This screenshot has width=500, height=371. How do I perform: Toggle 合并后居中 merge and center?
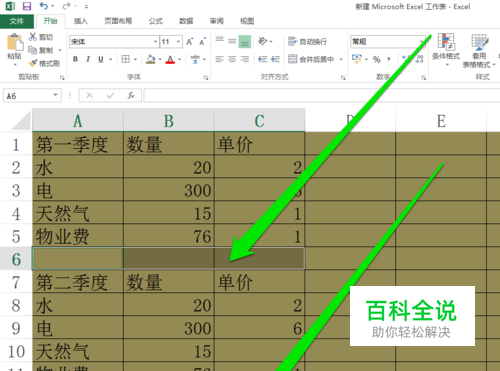(311, 59)
